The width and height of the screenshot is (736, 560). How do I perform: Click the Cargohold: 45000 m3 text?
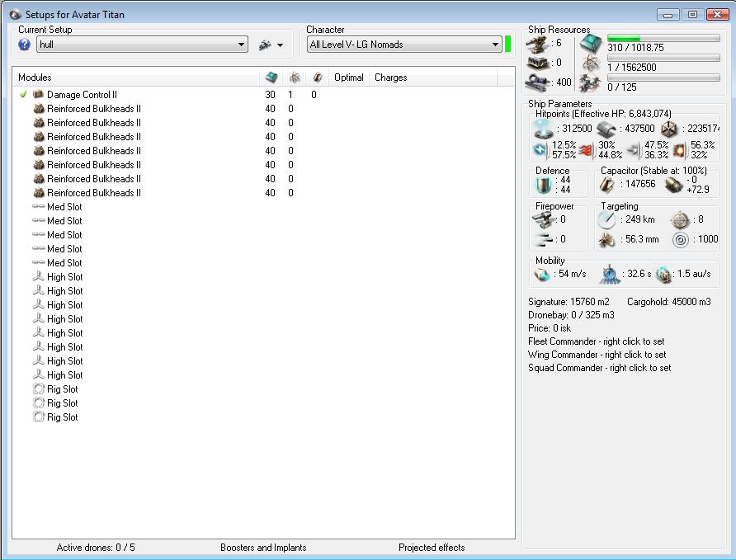click(669, 302)
